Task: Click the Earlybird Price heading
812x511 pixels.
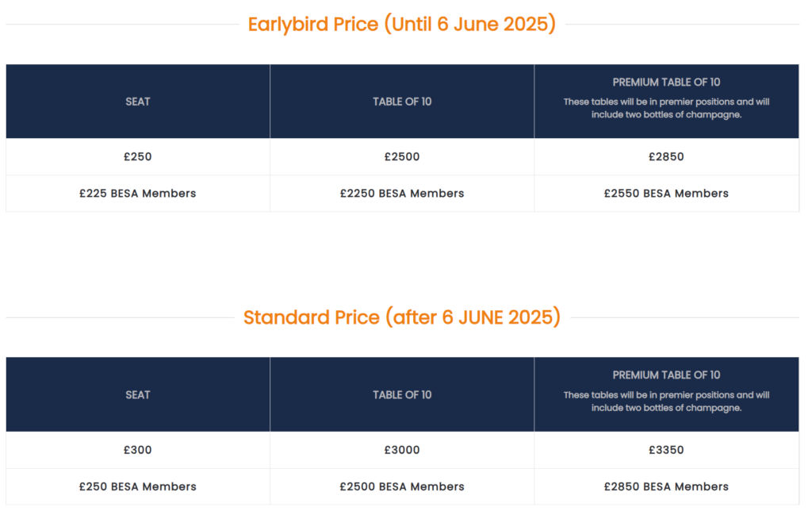Action: tap(401, 25)
